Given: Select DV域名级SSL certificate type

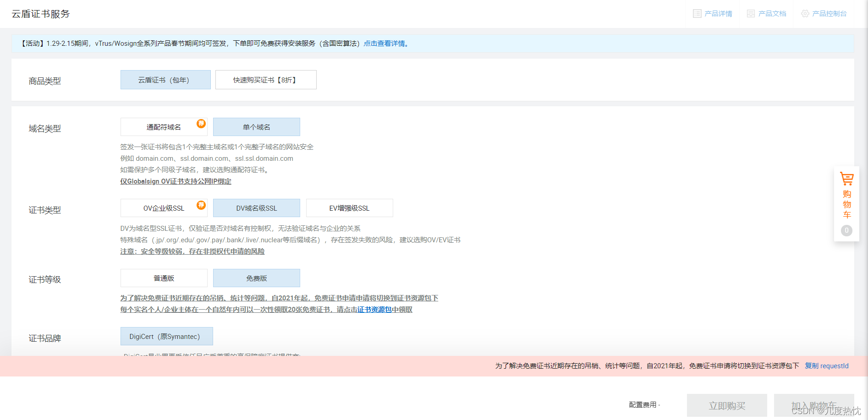Looking at the screenshot, I should (257, 208).
